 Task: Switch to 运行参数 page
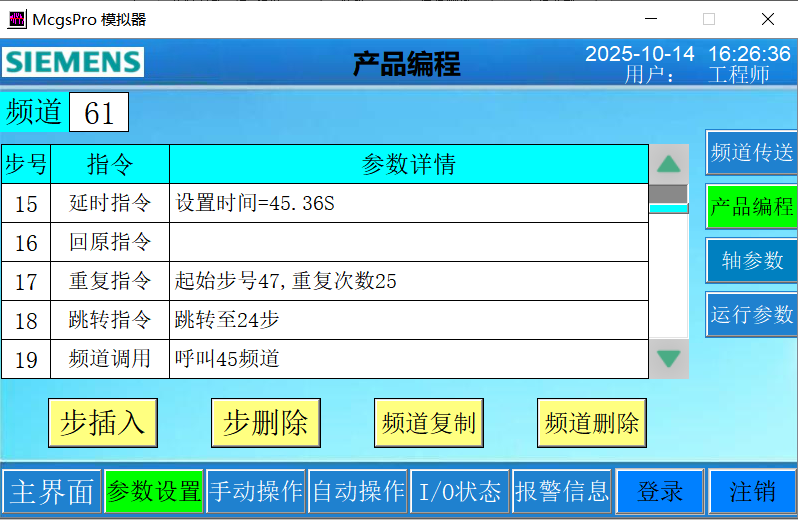(751, 315)
